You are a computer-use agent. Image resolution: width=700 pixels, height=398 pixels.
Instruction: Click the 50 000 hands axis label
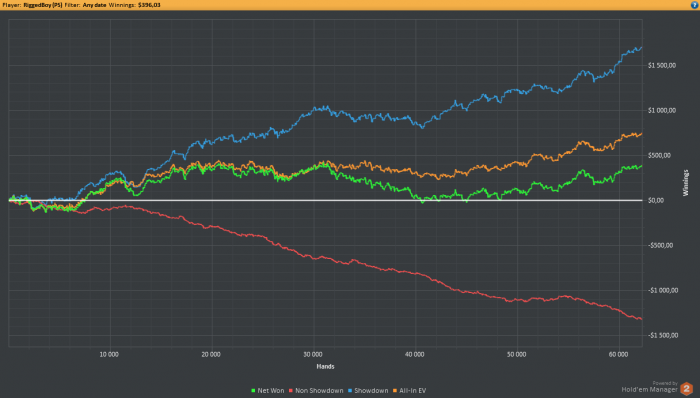pos(516,354)
